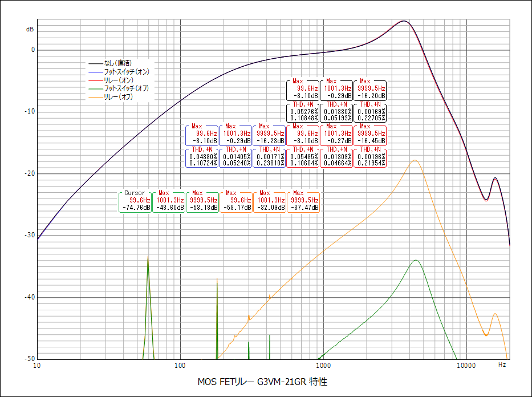Image resolution: width=532 pixels, height=397 pixels.
Task: Click the green Max 9999.5Hz -53.18dB box
Action: [202, 201]
